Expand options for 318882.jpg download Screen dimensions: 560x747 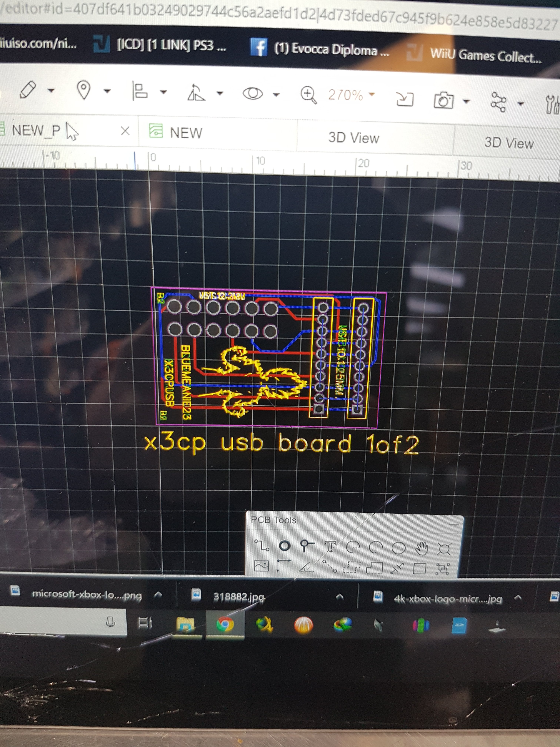pyautogui.click(x=340, y=597)
